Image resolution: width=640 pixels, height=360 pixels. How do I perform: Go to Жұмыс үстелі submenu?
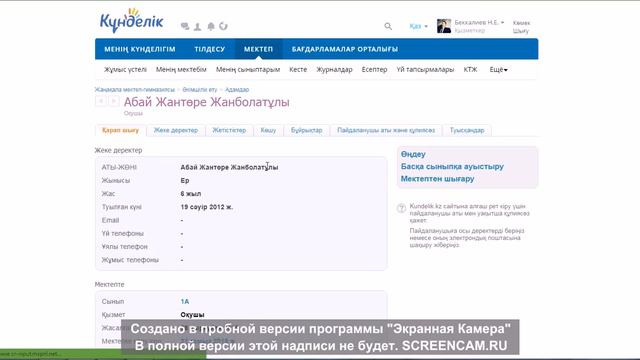(125, 70)
